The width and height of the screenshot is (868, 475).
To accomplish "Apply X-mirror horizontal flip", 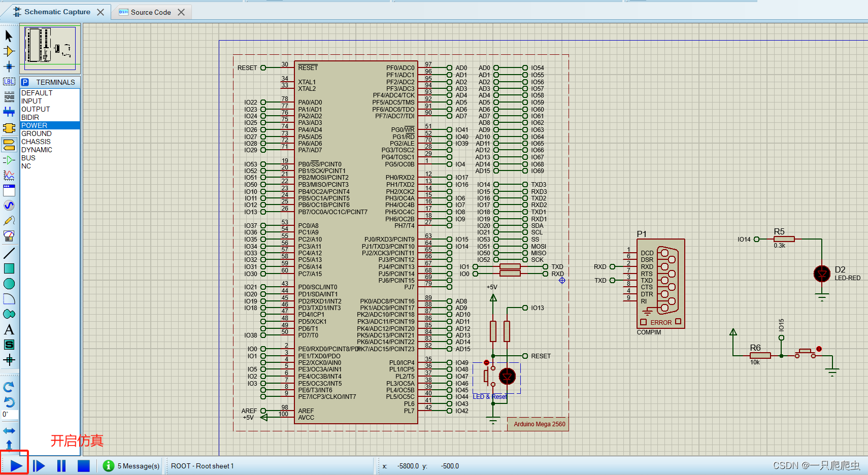I will 9,431.
